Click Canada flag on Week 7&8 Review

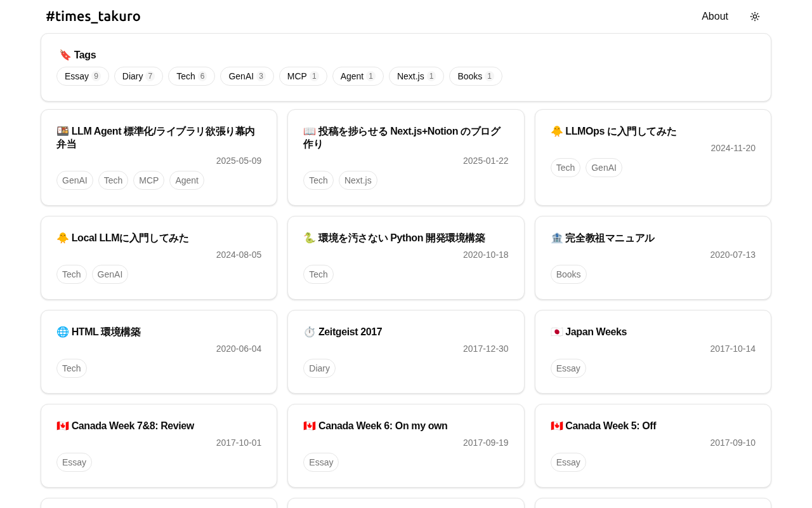coord(63,426)
